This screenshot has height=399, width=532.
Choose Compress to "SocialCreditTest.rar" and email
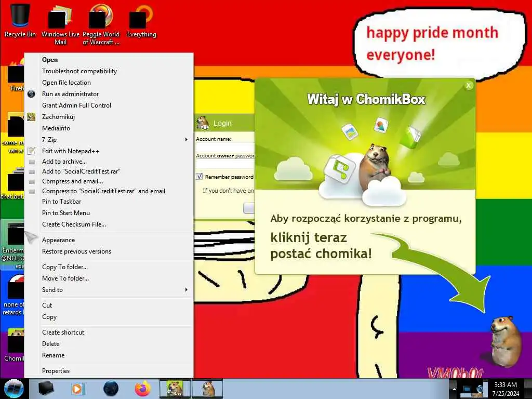coord(109,191)
